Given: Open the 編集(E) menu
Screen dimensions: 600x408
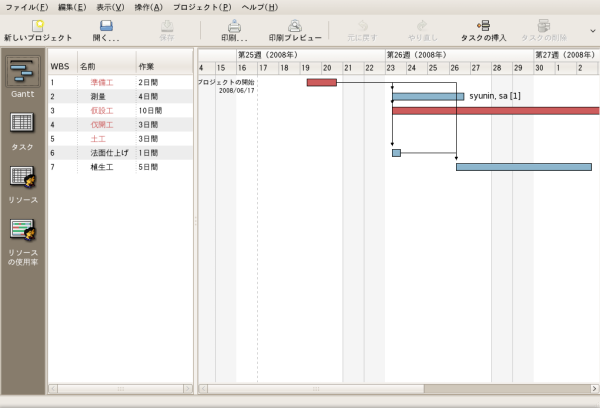Looking at the screenshot, I should 72,7.
